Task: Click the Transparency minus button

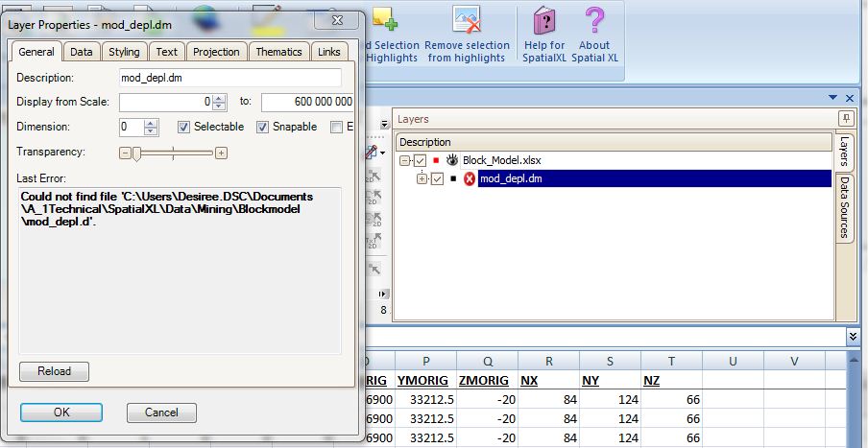Action: coord(124,153)
